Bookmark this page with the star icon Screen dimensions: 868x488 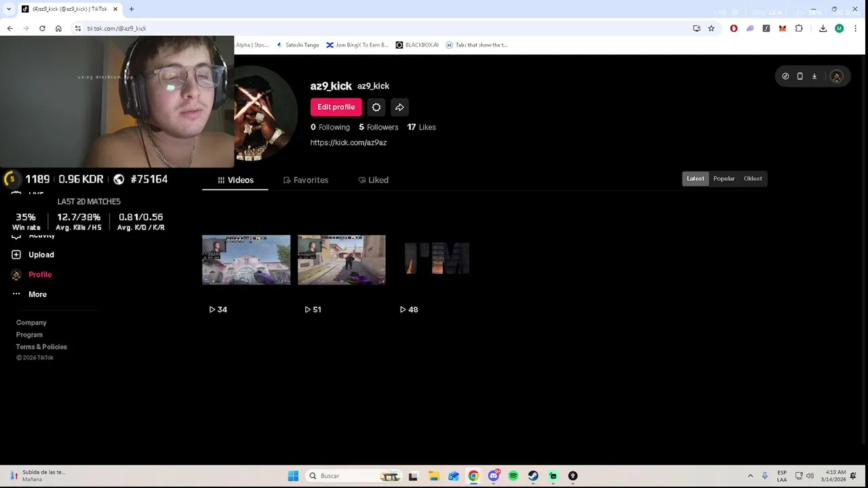coord(711,28)
